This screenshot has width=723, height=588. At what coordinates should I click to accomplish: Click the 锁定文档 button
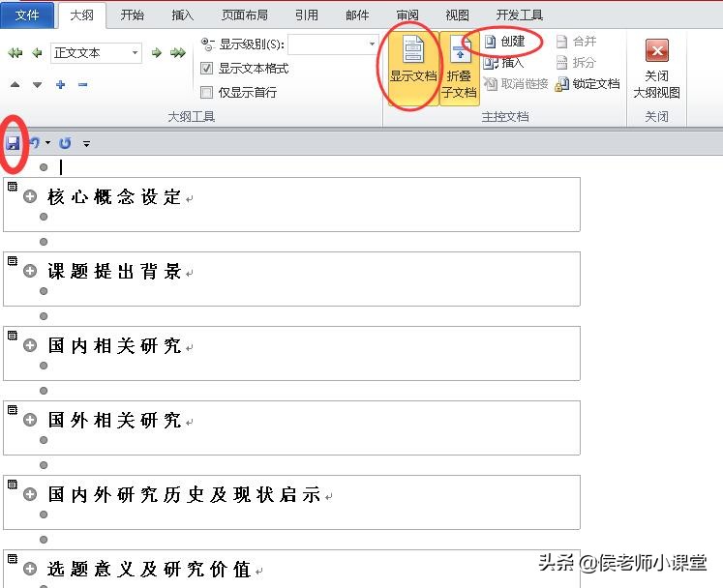pos(587,84)
